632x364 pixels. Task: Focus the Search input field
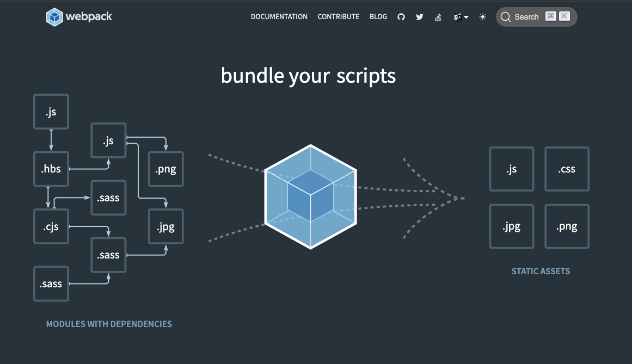pos(537,17)
